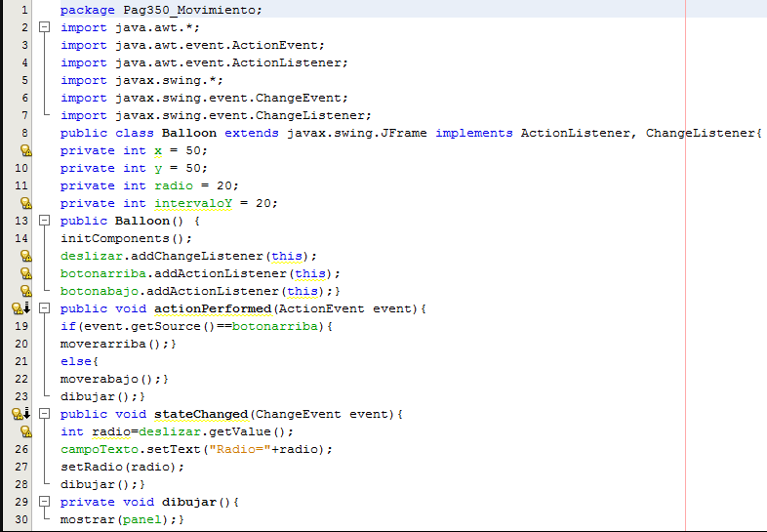Click the 'else{' keyword in line 21

point(79,362)
